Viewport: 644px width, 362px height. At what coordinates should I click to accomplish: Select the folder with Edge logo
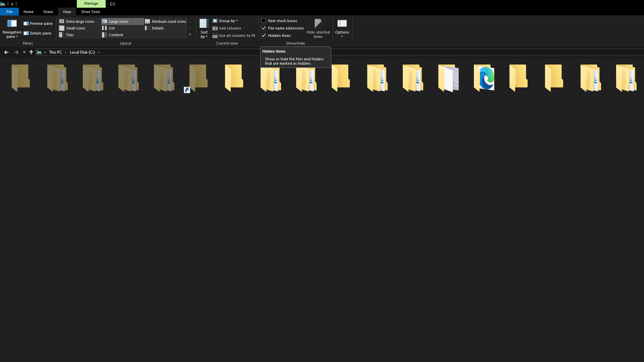pyautogui.click(x=484, y=78)
